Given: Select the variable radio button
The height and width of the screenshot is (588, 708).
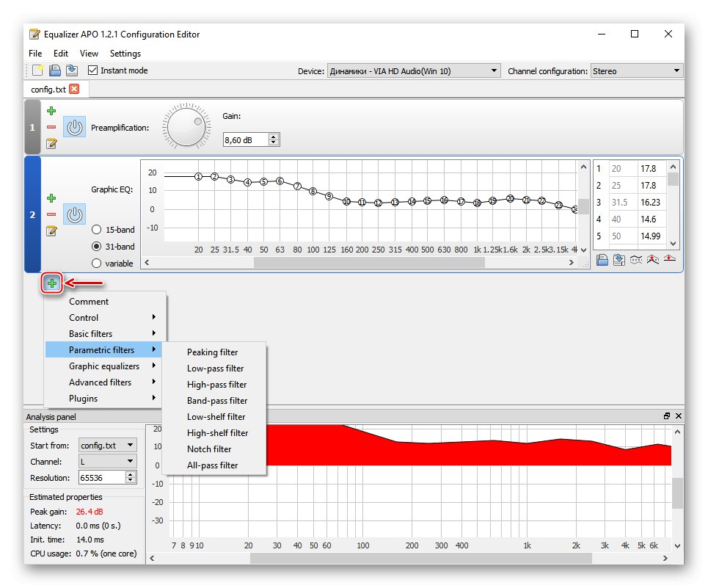Looking at the screenshot, I should point(96,264).
